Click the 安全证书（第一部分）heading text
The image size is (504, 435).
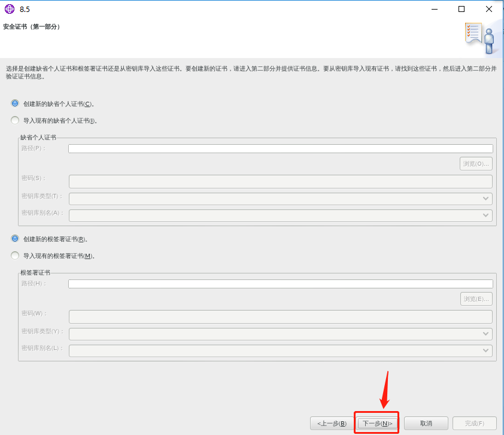coord(32,27)
